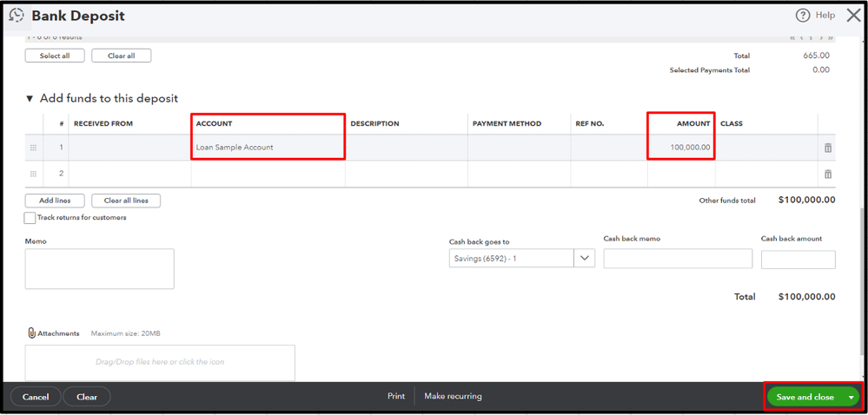Click Clear all button
This screenshot has width=868, height=415.
(122, 56)
